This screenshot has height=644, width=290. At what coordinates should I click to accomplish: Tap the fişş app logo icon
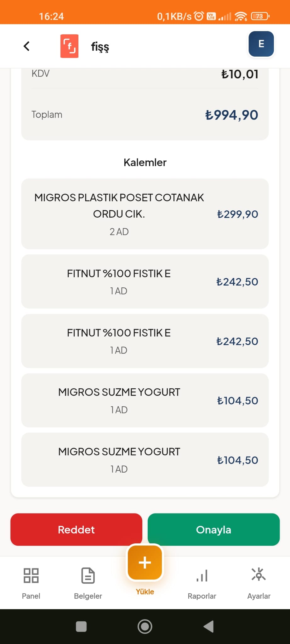click(69, 46)
